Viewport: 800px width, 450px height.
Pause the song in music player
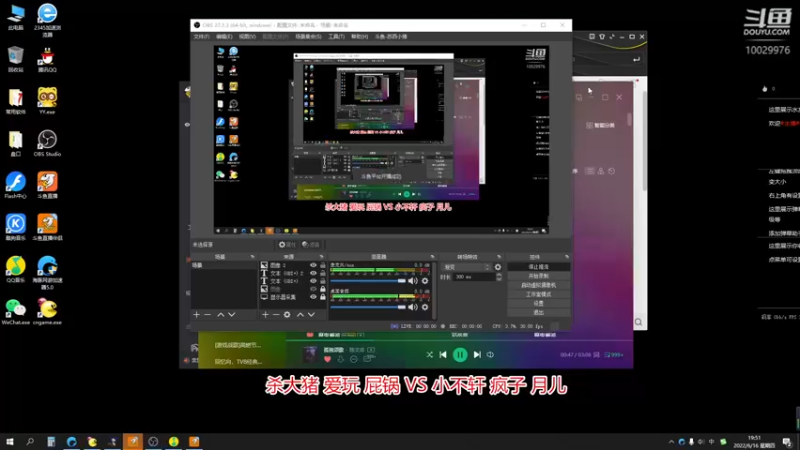(460, 355)
